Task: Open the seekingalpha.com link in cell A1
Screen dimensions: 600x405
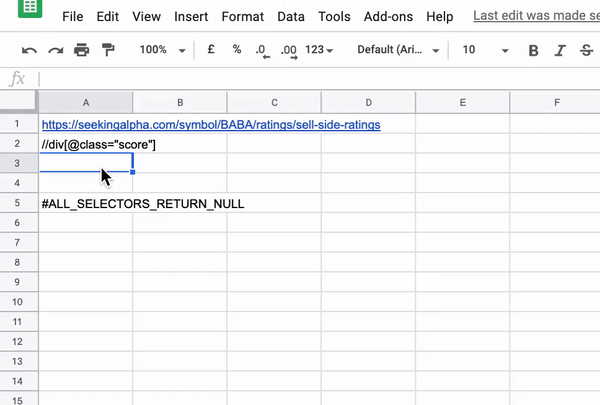Action: [x=210, y=125]
